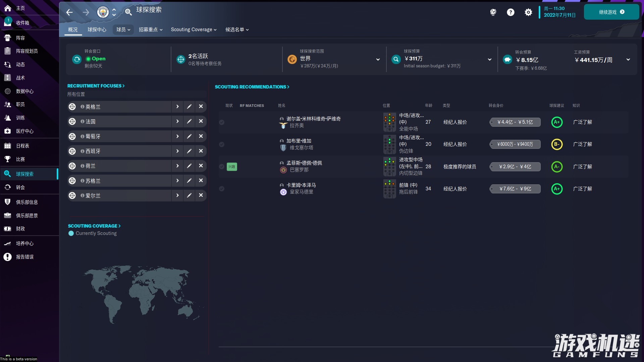Viewport: 644px width, 362px height.
Task: Click the search magnifier next to 球探搜索
Action: (x=129, y=12)
